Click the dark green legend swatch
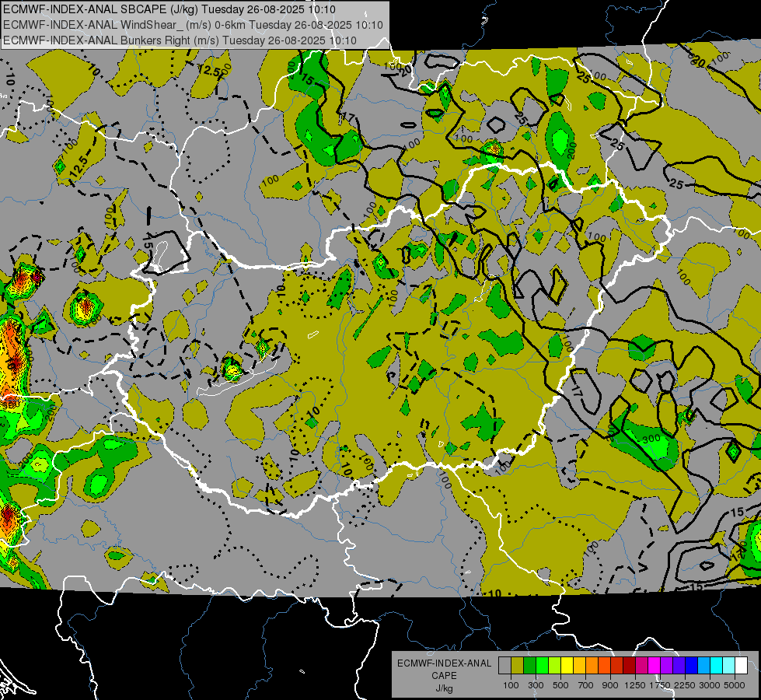The height and width of the screenshot is (700, 761). [529, 666]
